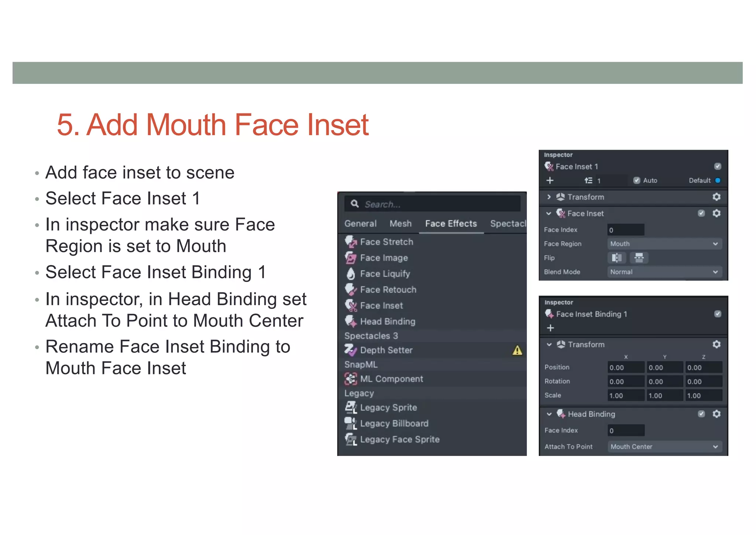Image resolution: width=756 pixels, height=535 pixels.
Task: Toggle the Auto render order checkbox
Action: pos(637,180)
